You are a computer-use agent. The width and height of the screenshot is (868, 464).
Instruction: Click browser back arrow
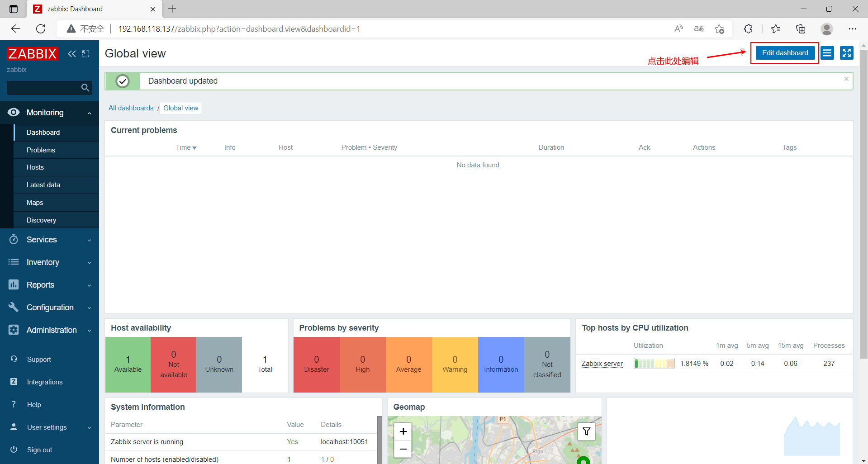click(16, 29)
